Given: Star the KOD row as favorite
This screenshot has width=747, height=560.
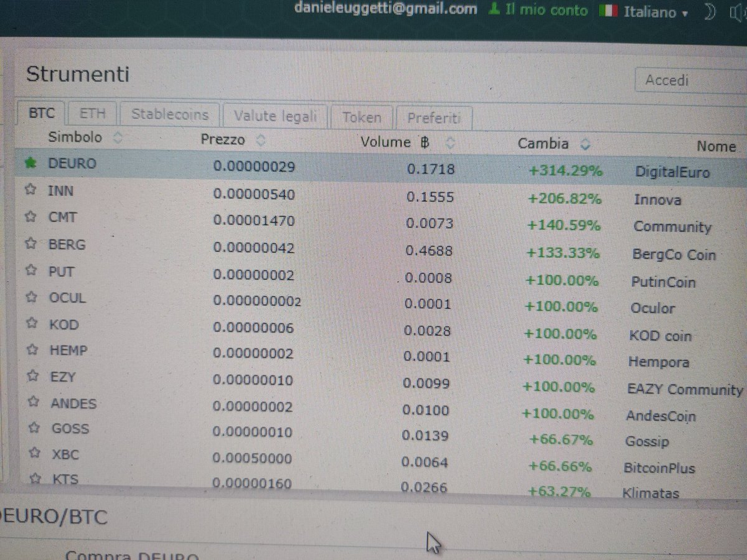Looking at the screenshot, I should coord(31,324).
